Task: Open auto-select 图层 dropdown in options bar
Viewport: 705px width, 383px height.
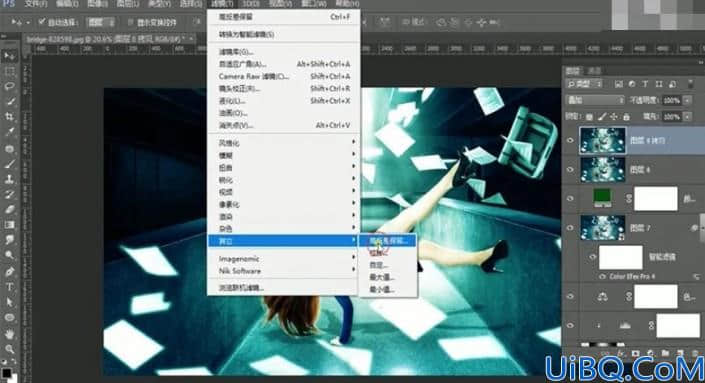Action: pos(101,22)
